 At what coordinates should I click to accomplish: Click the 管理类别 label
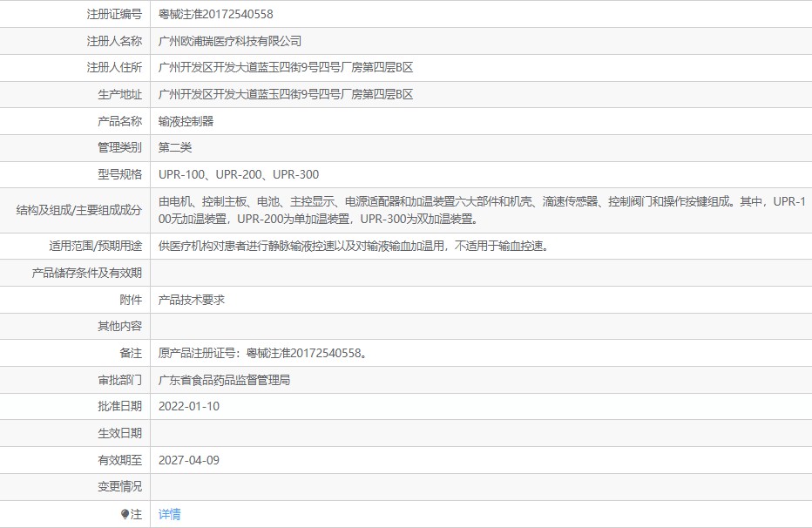(119, 147)
